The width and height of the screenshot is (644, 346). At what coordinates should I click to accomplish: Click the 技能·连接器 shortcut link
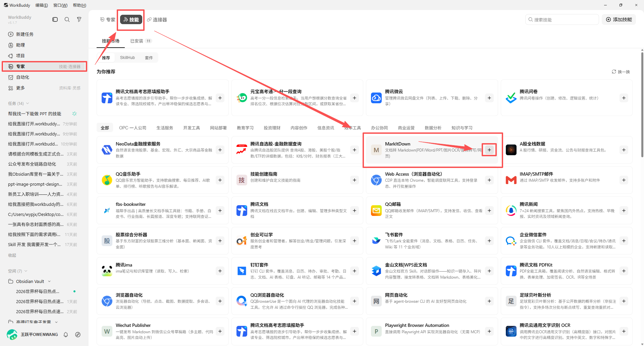click(x=70, y=66)
